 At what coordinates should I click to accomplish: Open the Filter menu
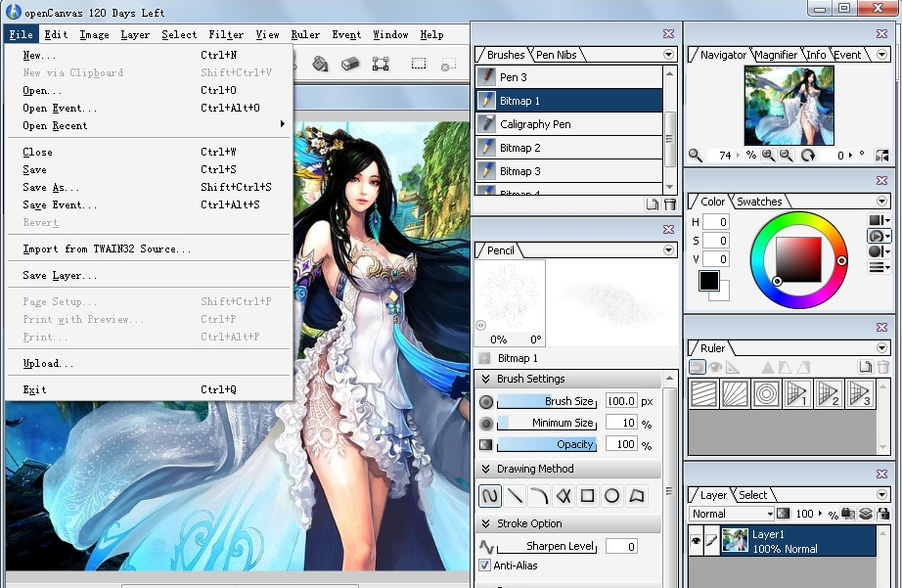(226, 34)
